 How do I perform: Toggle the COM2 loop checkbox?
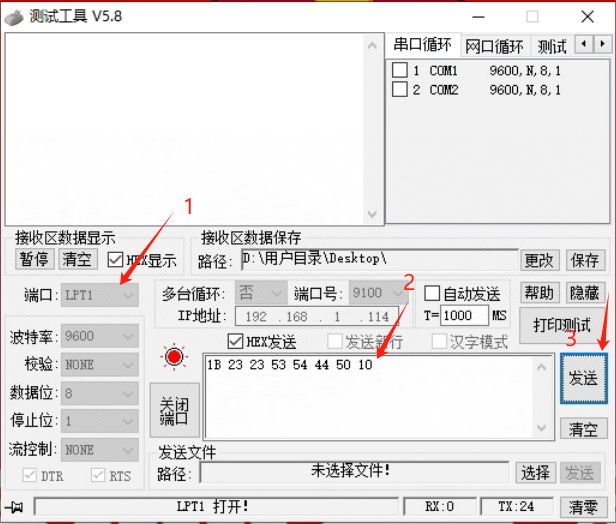(x=400, y=89)
